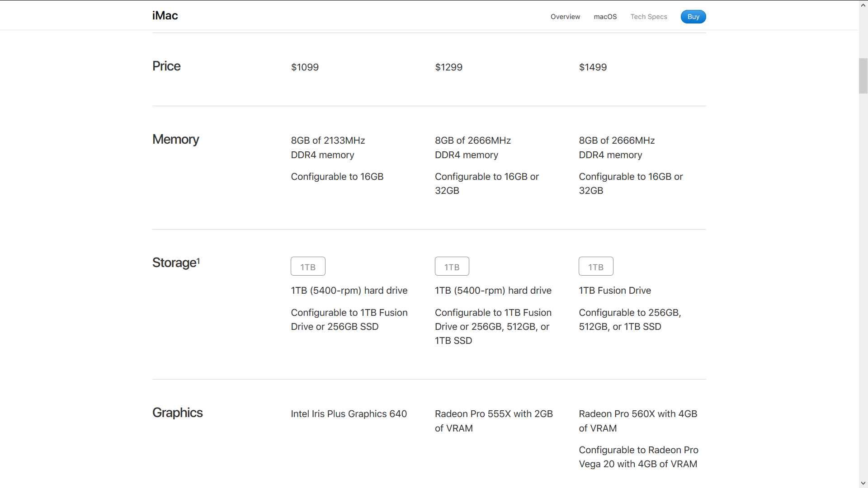The height and width of the screenshot is (488, 868).
Task: Click 'Configurable to Radeon Pro Vega 20' text
Action: coord(638,457)
